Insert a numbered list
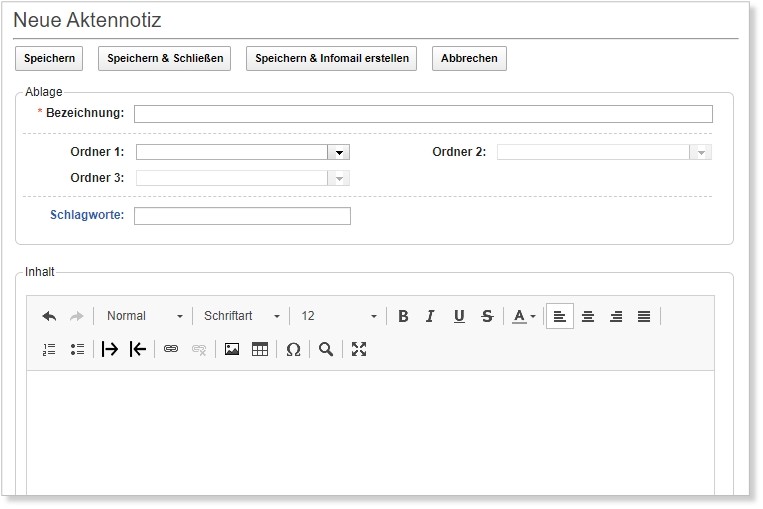Screen dimensions: 763x509 49,349
